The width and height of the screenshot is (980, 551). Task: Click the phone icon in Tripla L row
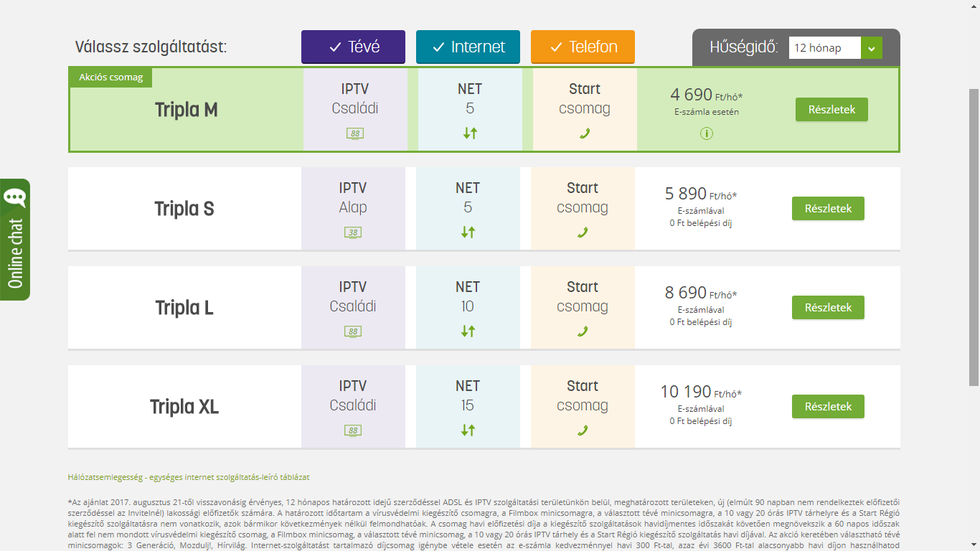pyautogui.click(x=583, y=331)
